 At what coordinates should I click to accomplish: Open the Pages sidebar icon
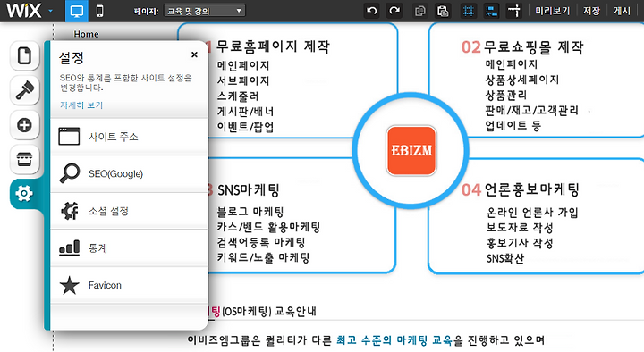(24, 55)
